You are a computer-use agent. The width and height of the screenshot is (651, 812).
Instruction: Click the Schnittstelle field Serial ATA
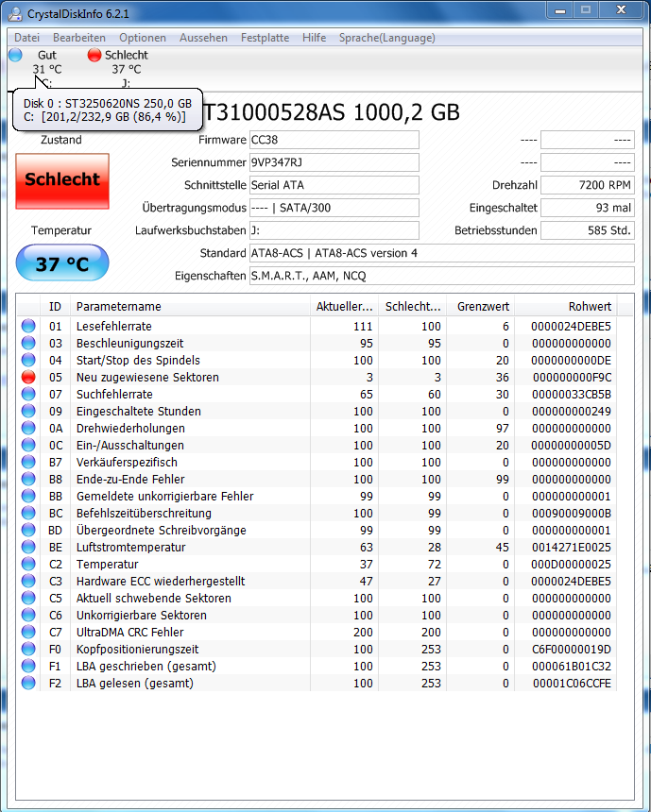coord(334,185)
